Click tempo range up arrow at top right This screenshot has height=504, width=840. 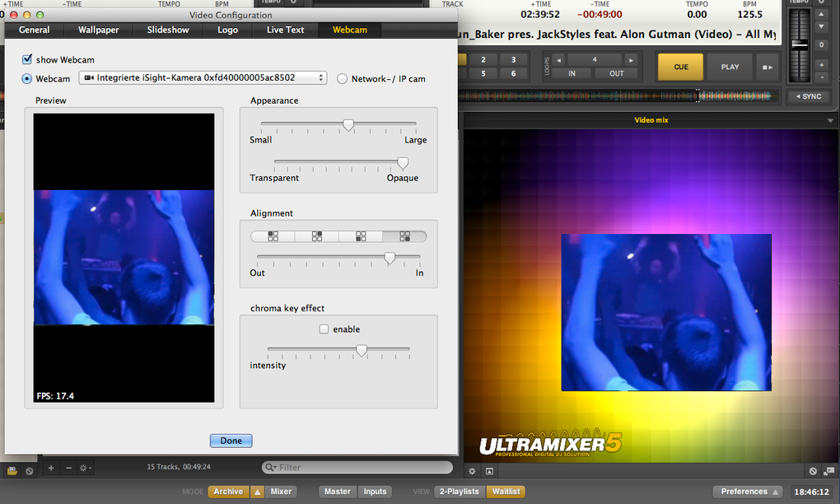click(x=821, y=15)
